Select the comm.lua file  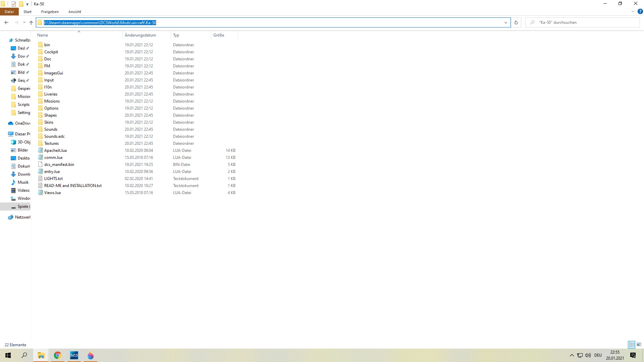(53, 158)
